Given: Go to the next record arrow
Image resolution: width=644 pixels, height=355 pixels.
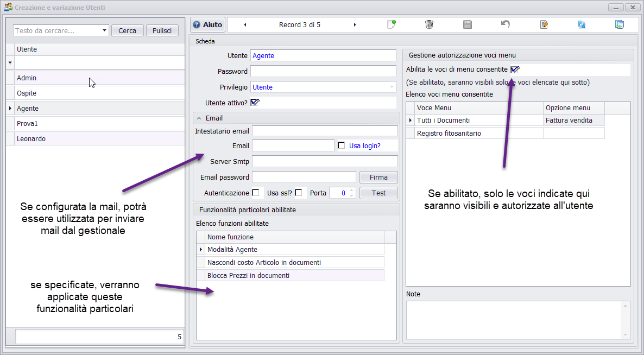Looking at the screenshot, I should [x=355, y=25].
